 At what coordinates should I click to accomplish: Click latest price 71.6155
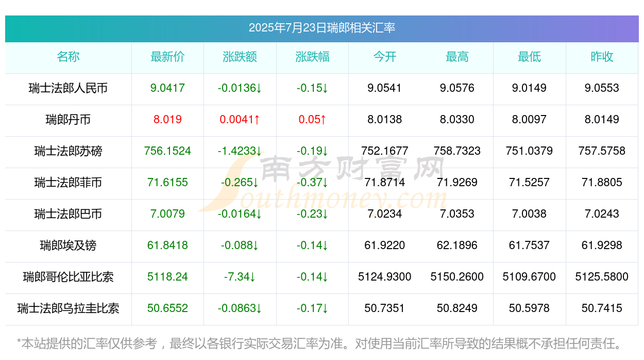point(167,183)
